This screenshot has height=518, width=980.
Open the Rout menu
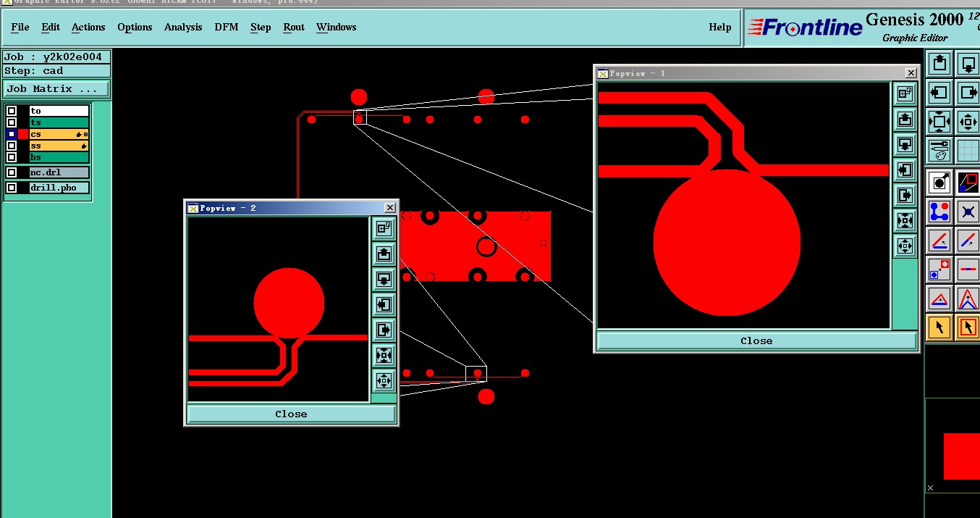click(294, 27)
